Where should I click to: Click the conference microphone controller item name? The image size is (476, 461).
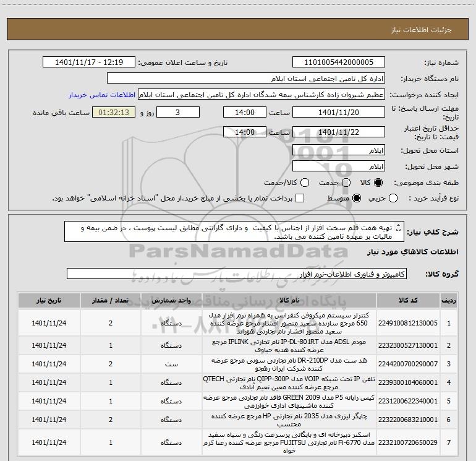289,323
